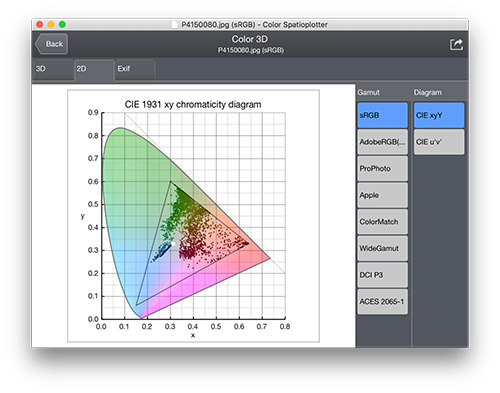Switch to the 3D tab

[x=53, y=70]
